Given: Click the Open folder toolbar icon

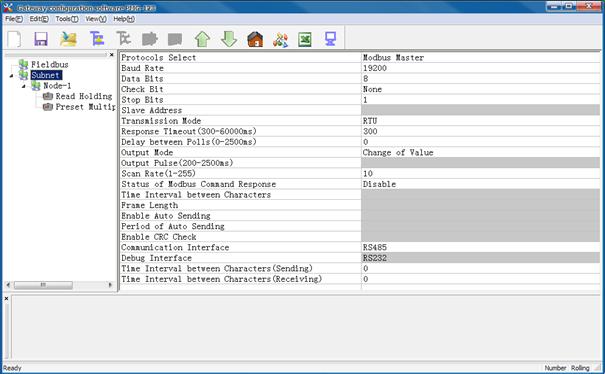Looking at the screenshot, I should pyautogui.click(x=68, y=39).
